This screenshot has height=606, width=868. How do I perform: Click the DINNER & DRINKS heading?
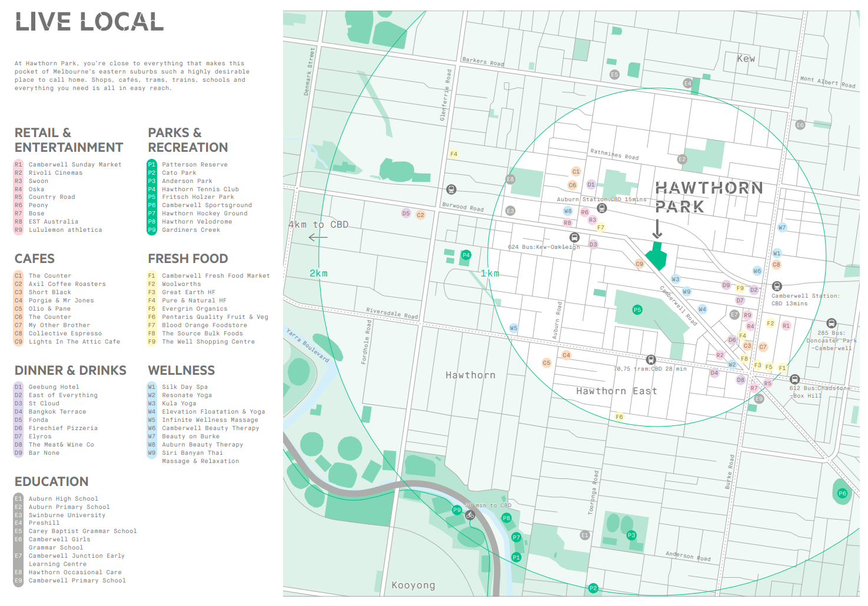71,370
